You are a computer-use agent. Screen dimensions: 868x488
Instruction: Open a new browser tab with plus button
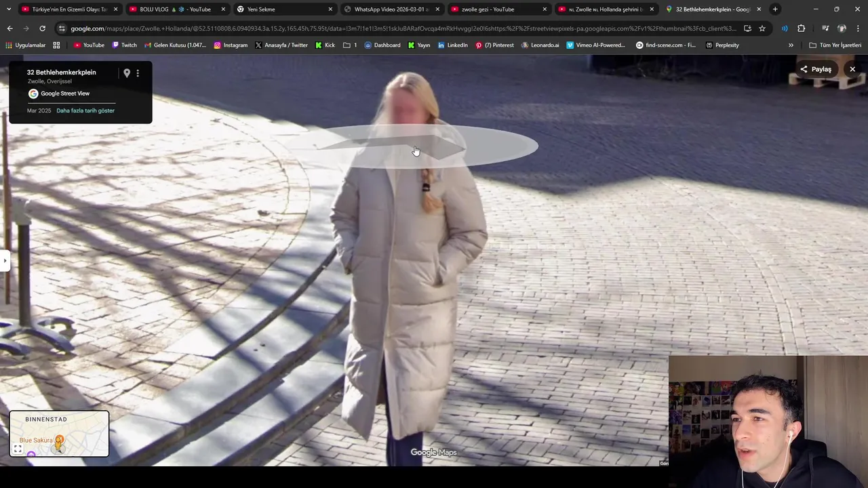coord(775,9)
